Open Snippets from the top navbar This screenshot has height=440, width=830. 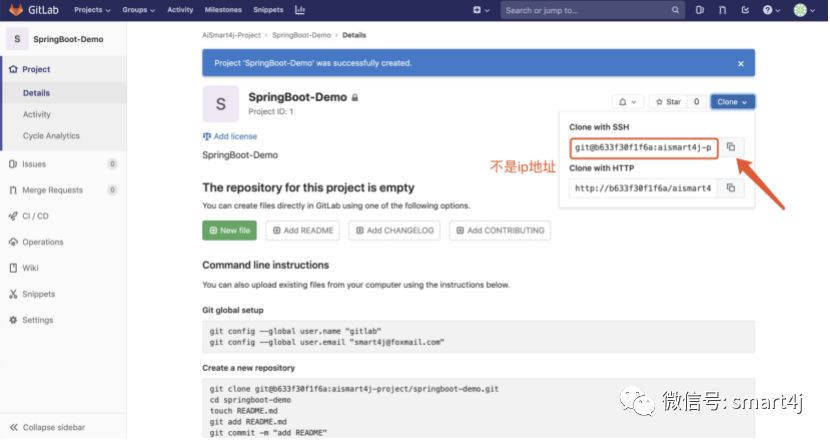coord(268,10)
